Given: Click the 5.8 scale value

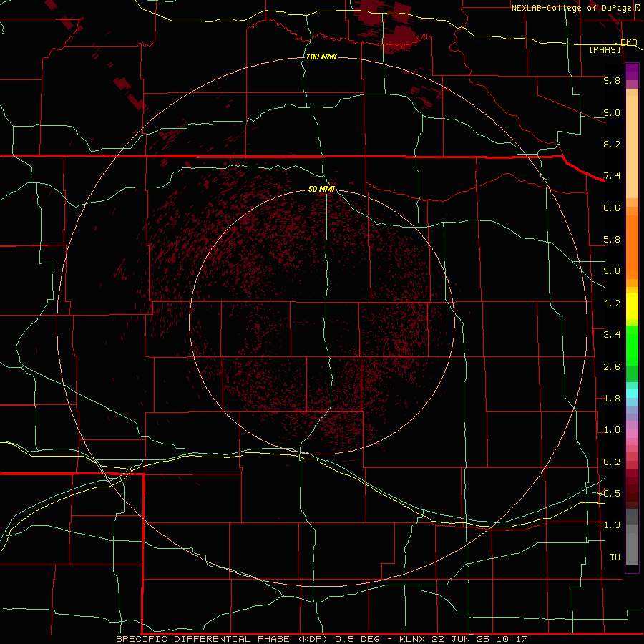Looking at the screenshot, I should click(612, 240).
